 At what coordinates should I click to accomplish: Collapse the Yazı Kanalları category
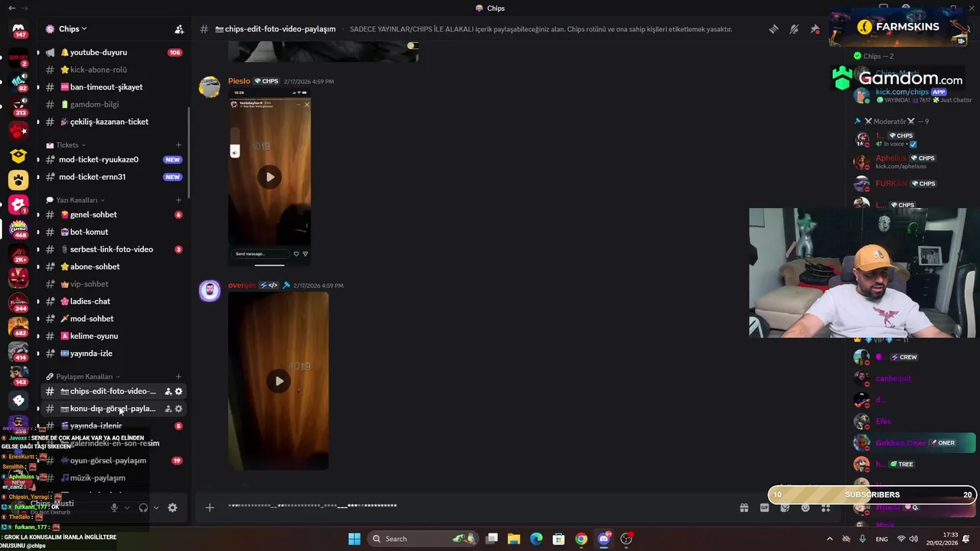(76, 200)
